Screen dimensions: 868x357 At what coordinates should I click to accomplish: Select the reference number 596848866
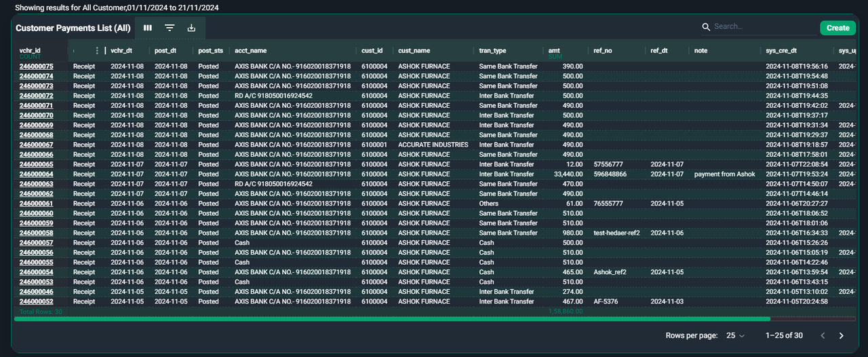pos(610,174)
